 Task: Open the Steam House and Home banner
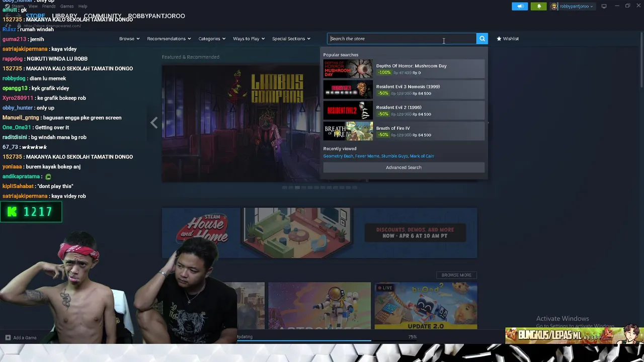(x=319, y=233)
